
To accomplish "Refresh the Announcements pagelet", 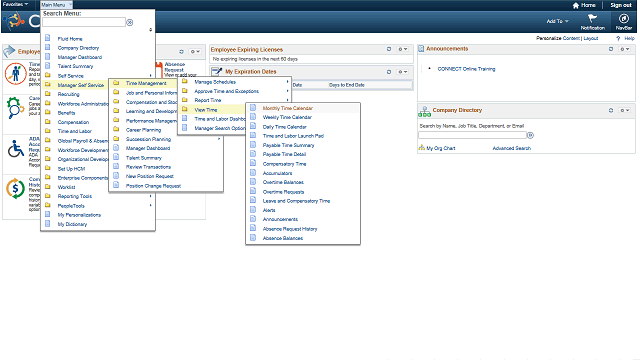I will tap(611, 49).
